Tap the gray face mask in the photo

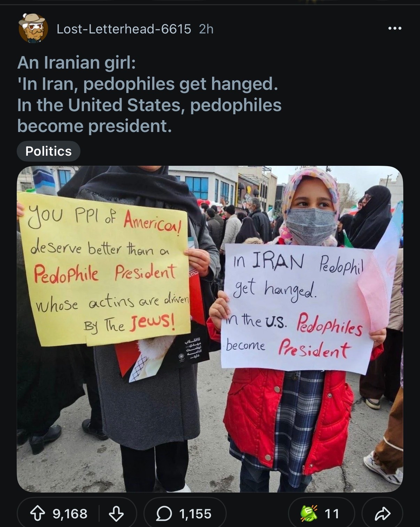[310, 226]
